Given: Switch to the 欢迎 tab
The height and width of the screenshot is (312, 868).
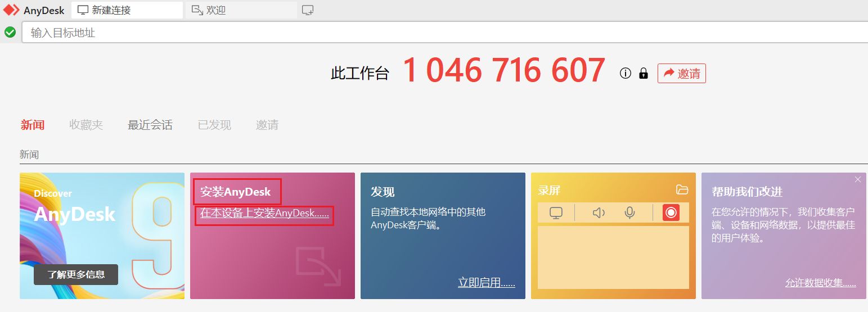Looking at the screenshot, I should (241, 10).
